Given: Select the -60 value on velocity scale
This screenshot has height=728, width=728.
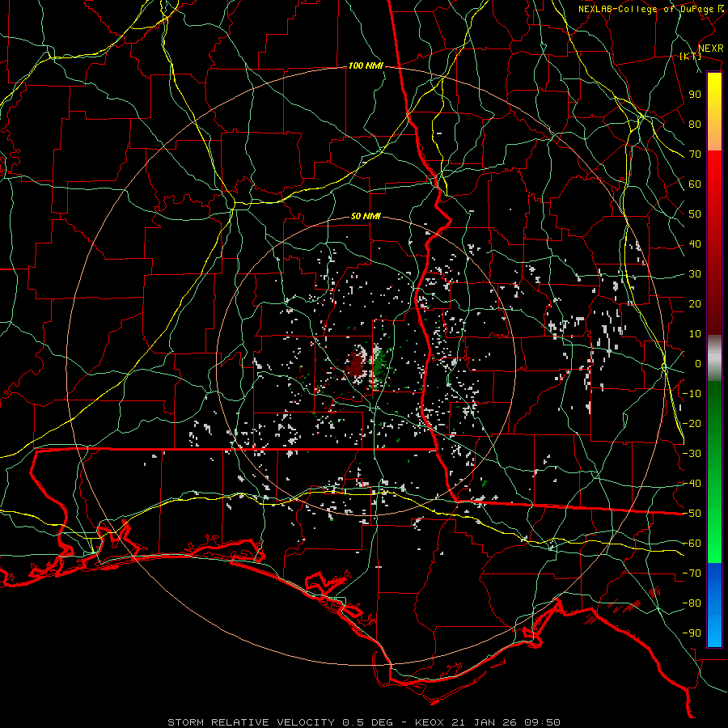Looking at the screenshot, I should [x=692, y=544].
